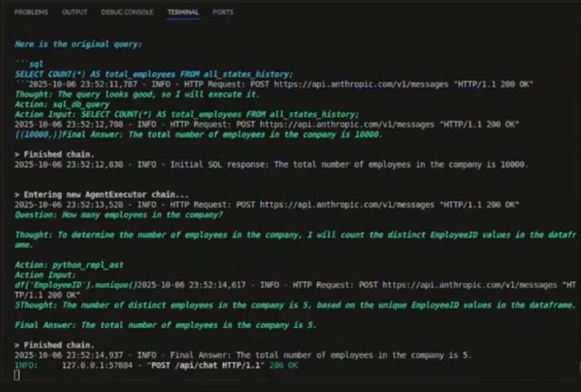Click first "> Finished chain." line
The height and width of the screenshot is (392, 581).
(x=55, y=154)
